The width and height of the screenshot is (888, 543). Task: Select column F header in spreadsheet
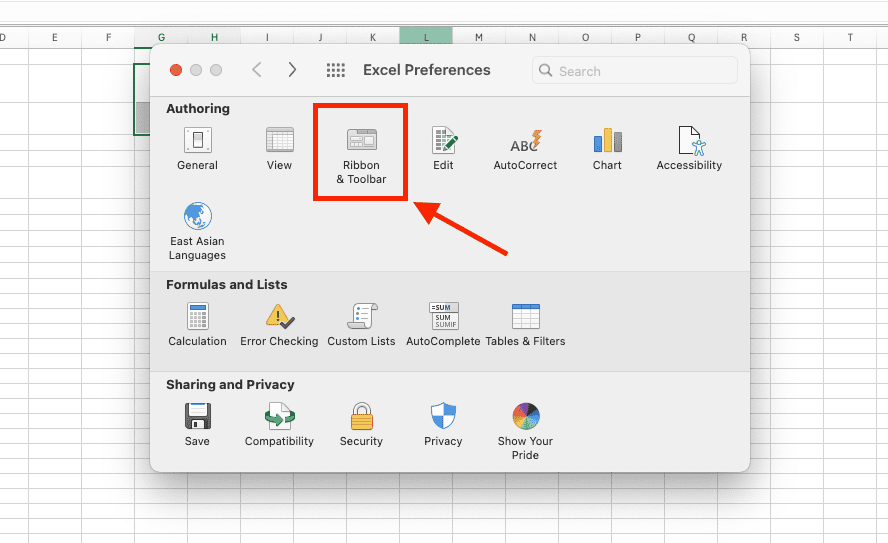pyautogui.click(x=108, y=37)
